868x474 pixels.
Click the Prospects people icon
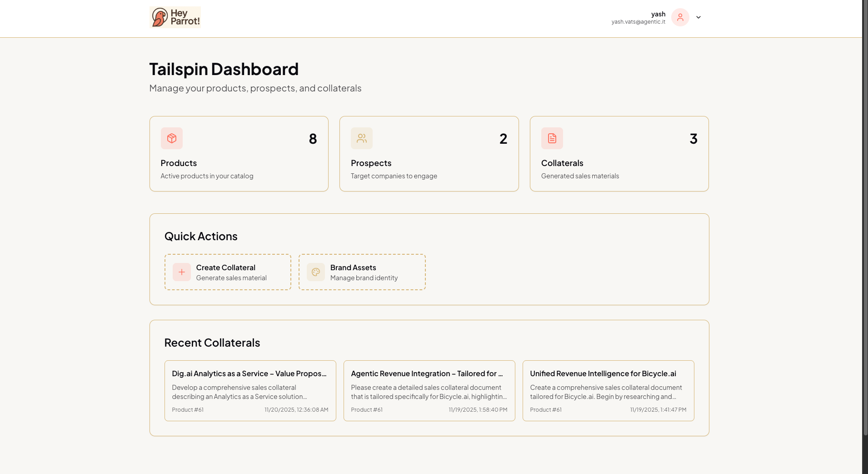click(x=362, y=138)
